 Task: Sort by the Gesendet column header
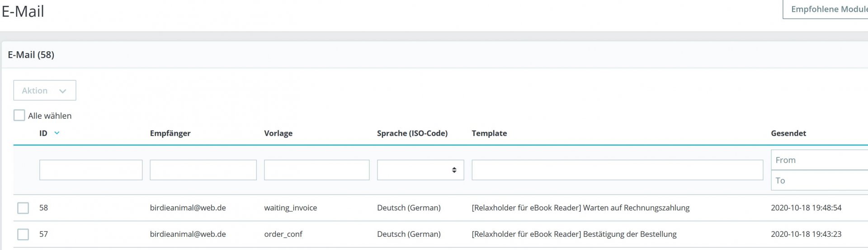pyautogui.click(x=788, y=133)
